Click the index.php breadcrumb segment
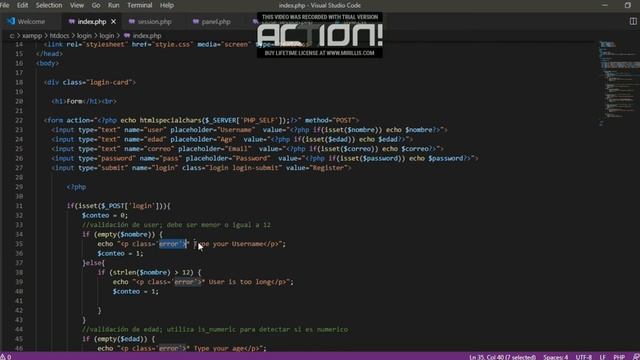 click(x=147, y=36)
